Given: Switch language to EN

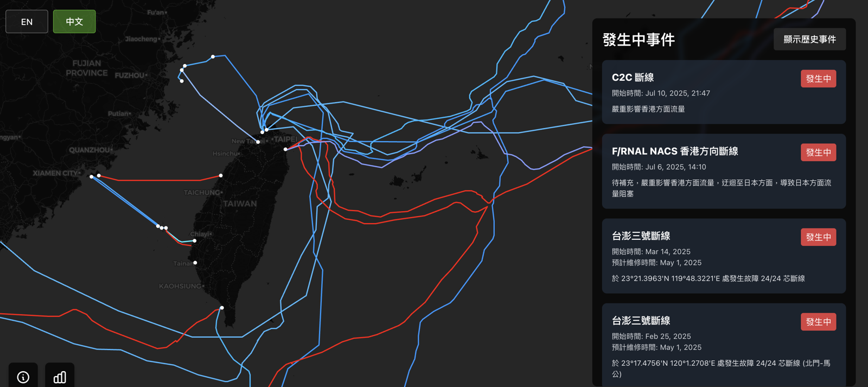Looking at the screenshot, I should (x=27, y=22).
